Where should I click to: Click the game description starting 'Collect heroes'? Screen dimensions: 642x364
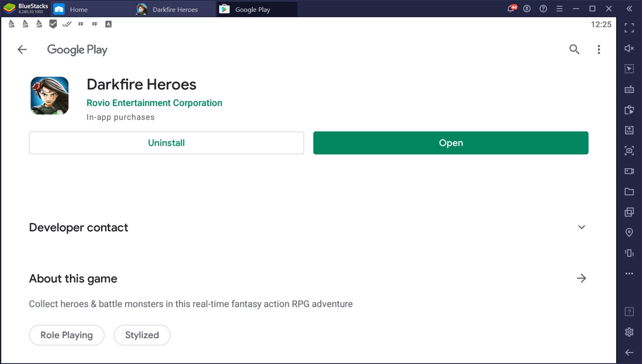(x=191, y=304)
